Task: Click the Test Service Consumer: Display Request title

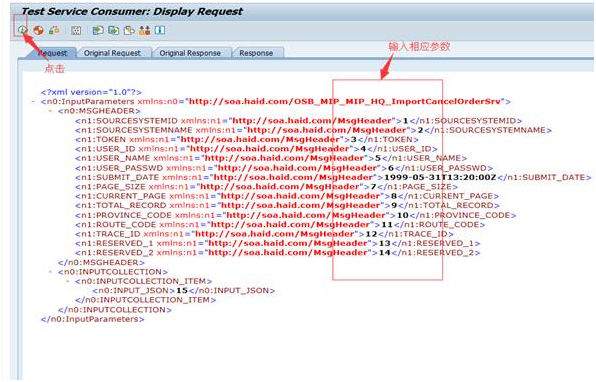Action: pos(132,11)
